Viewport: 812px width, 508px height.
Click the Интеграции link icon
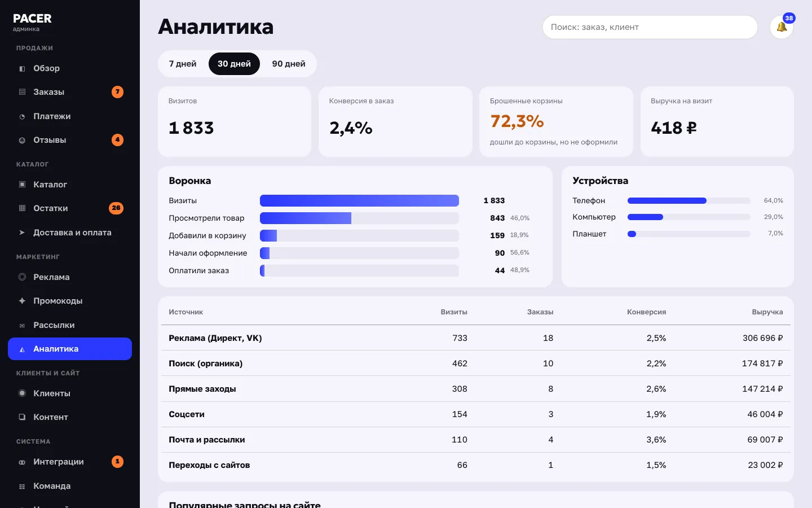(22, 462)
